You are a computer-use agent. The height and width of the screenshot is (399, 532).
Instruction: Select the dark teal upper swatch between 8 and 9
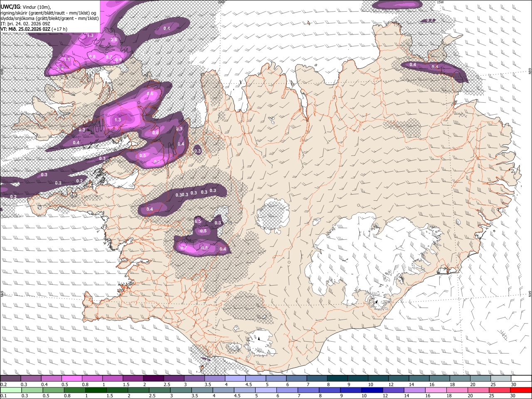337,379
